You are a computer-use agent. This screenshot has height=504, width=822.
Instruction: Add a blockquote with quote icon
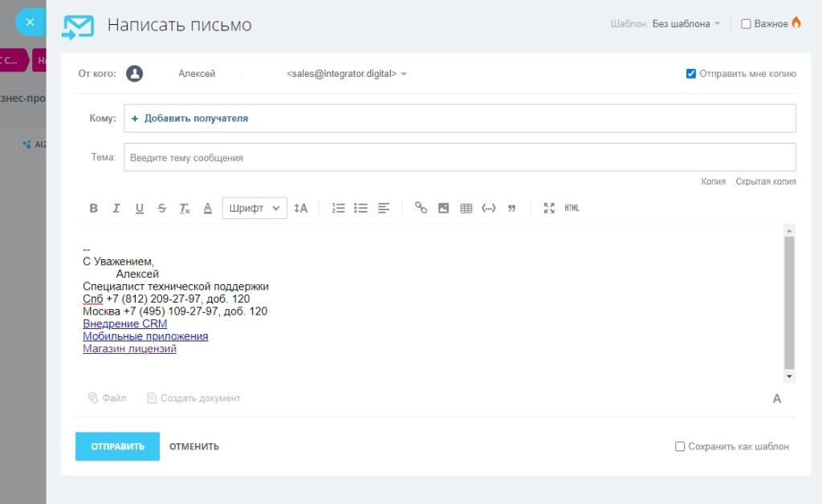[511, 209]
